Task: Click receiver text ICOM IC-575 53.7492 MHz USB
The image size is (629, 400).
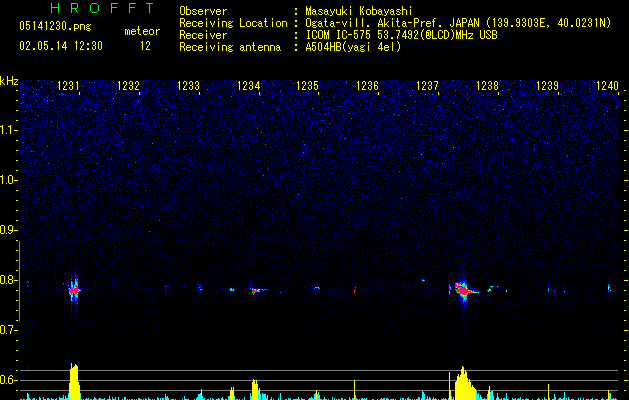Action: tap(401, 35)
